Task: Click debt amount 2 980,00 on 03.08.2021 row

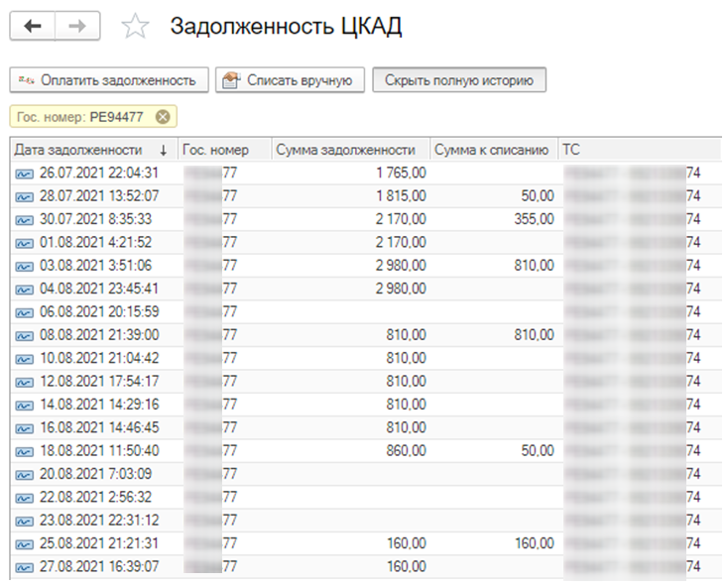Action: [401, 266]
